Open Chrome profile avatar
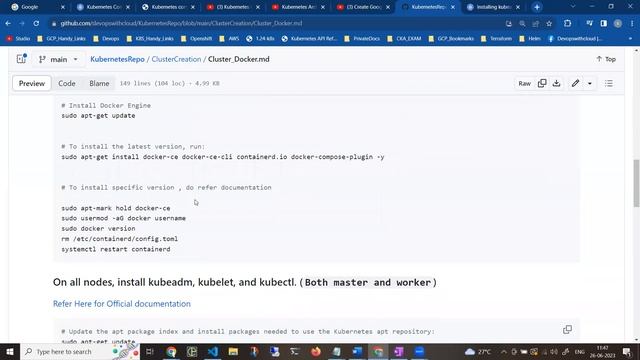Screen dimensions: 640x360 point(618,23)
